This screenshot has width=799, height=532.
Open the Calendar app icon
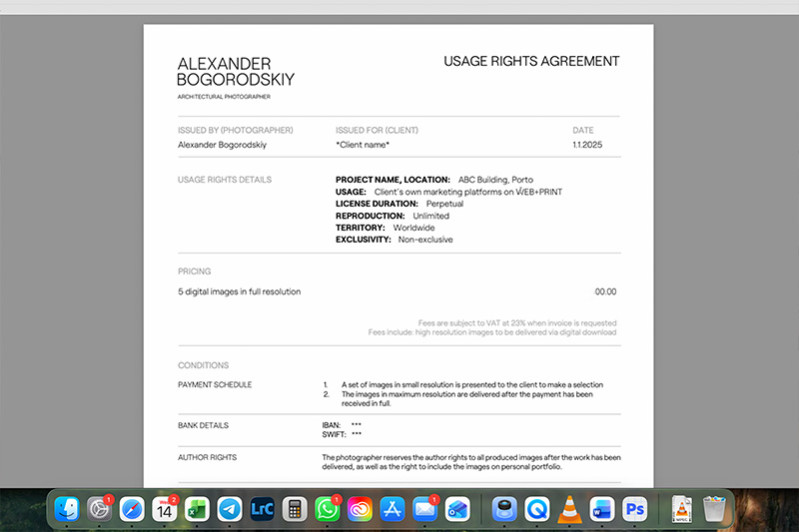click(166, 510)
